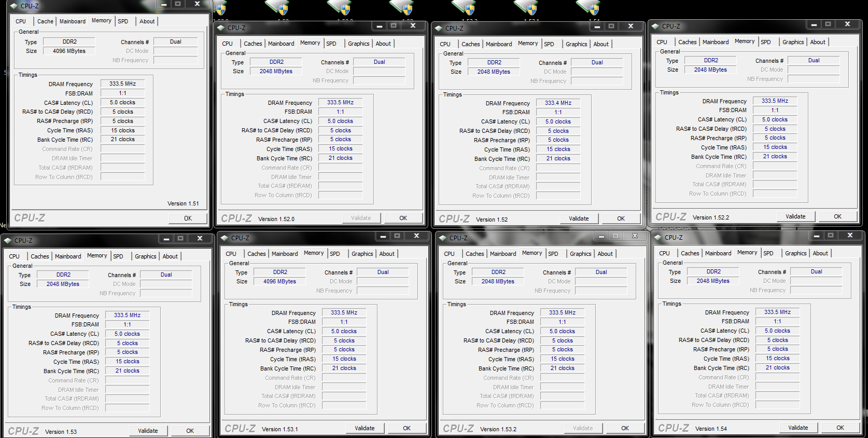This screenshot has height=438, width=868.
Task: Click Validate in the Version 1.53.1 window
Action: click(x=365, y=428)
